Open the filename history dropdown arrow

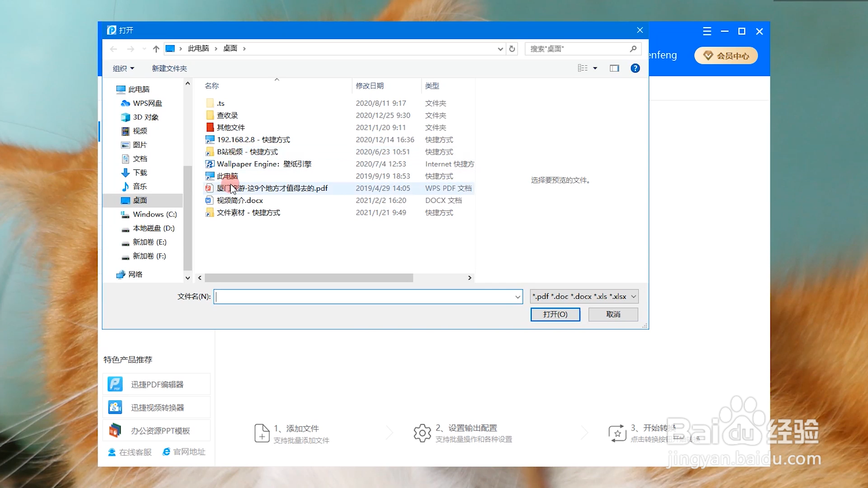coord(518,297)
